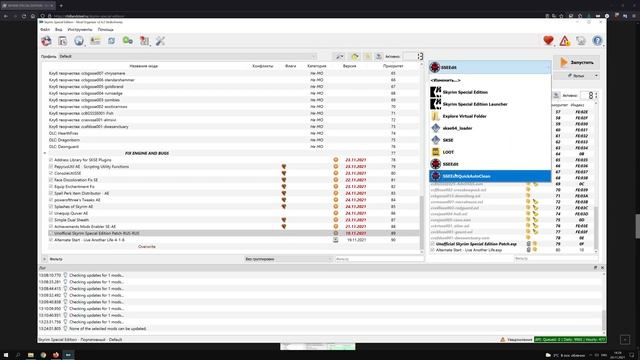Click the Уведомления notification button in the status bar
This screenshot has height=360, width=640.
coord(516,340)
